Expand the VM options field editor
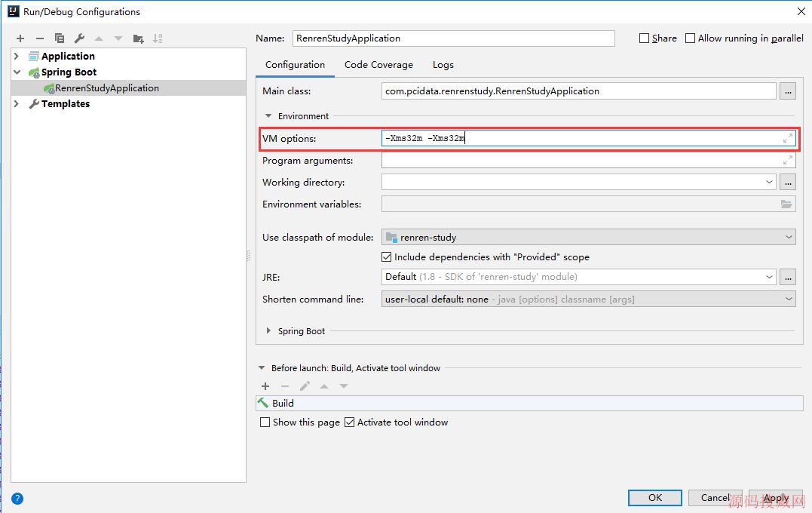Image resolution: width=812 pixels, height=513 pixels. [x=788, y=138]
